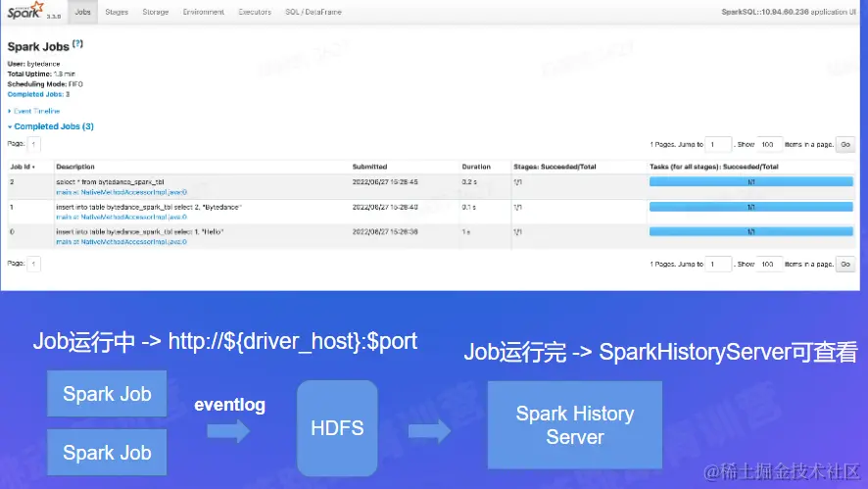
Task: Click submitted time 2022/06/27 15:28:45
Action: coord(385,181)
